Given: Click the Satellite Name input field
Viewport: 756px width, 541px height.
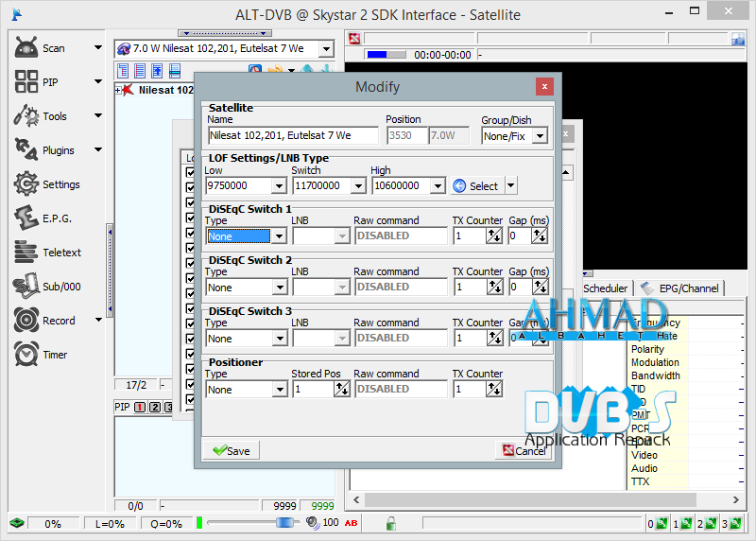Looking at the screenshot, I should pyautogui.click(x=293, y=135).
